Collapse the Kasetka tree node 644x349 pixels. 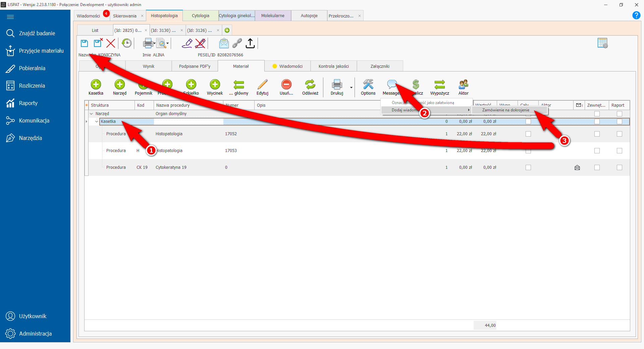97,121
